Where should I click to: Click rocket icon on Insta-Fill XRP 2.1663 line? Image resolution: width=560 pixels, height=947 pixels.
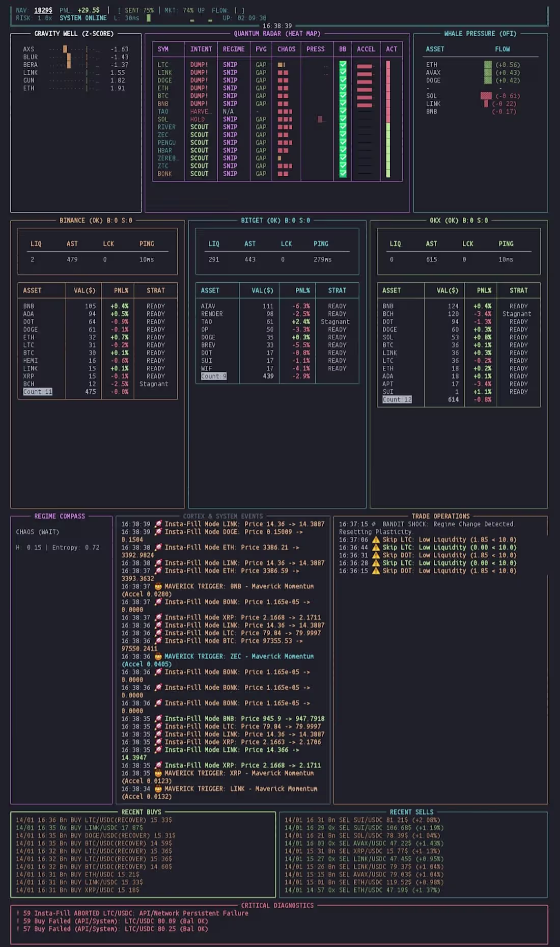click(158, 742)
